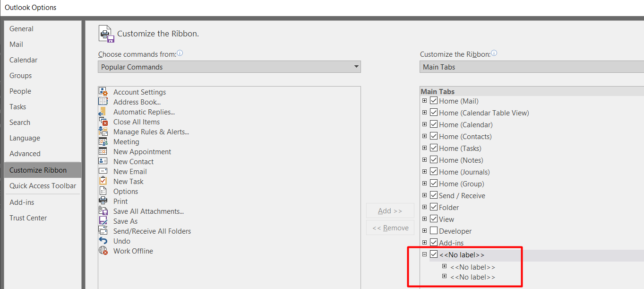Switch to Mail options in sidebar
The height and width of the screenshot is (289, 644).
43,44
